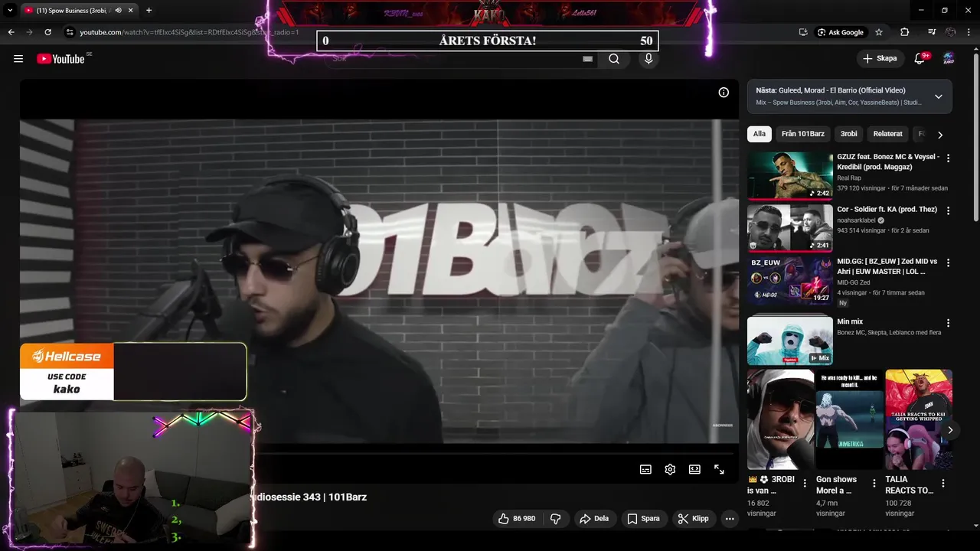Open the GZUZ Kredibil video thumbnail
Viewport: 980px width, 551px height.
(790, 175)
